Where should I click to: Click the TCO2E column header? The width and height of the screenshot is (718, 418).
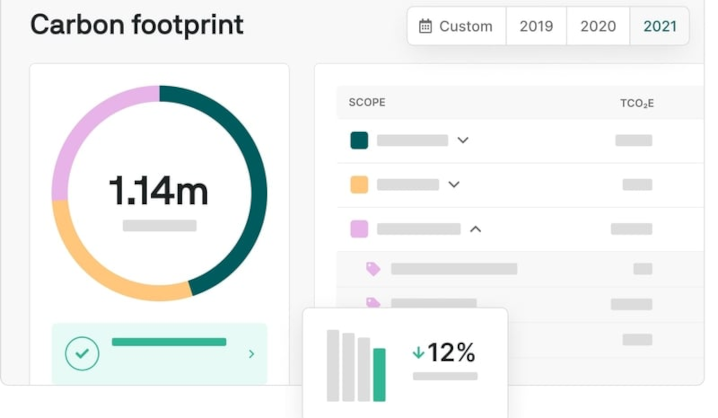coord(636,103)
